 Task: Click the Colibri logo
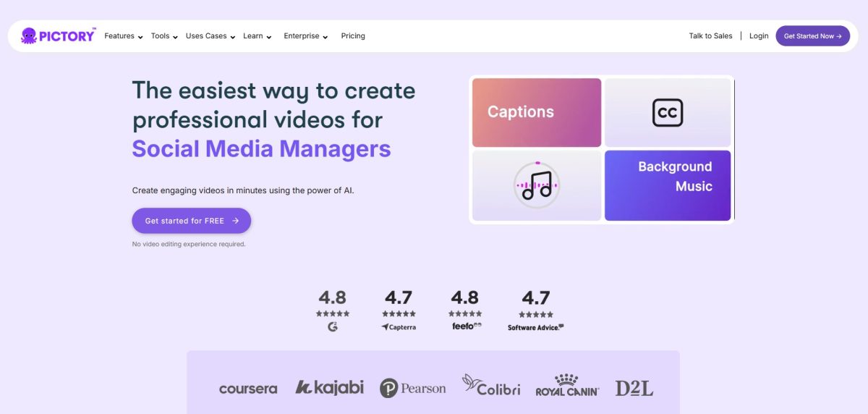point(491,386)
